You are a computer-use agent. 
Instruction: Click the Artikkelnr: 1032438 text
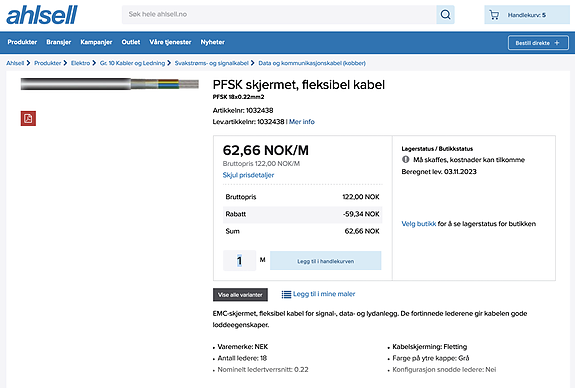coord(243,110)
